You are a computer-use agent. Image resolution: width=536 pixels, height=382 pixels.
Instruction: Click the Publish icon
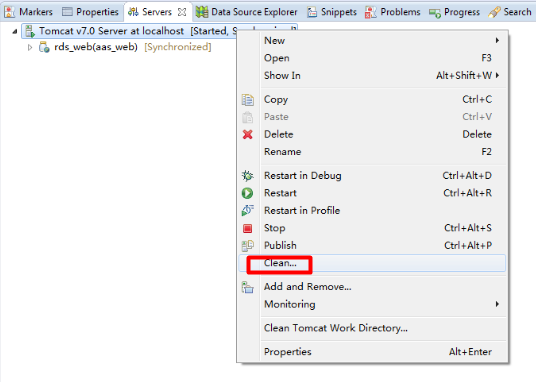pyautogui.click(x=247, y=246)
